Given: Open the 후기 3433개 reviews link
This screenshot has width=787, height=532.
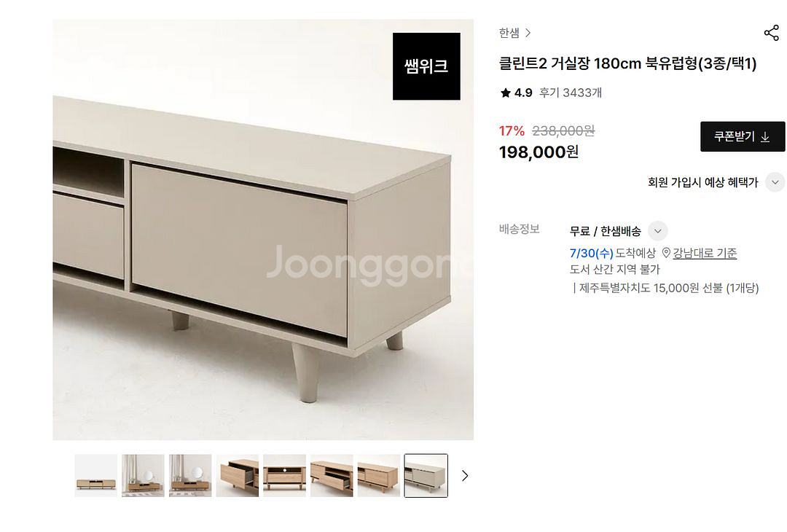Looking at the screenshot, I should 570,93.
